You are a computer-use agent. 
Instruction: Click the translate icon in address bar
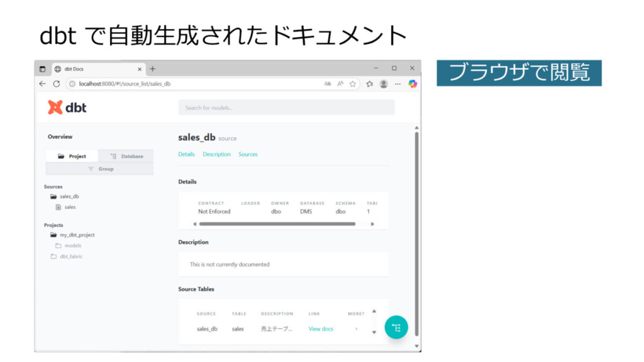click(x=327, y=84)
